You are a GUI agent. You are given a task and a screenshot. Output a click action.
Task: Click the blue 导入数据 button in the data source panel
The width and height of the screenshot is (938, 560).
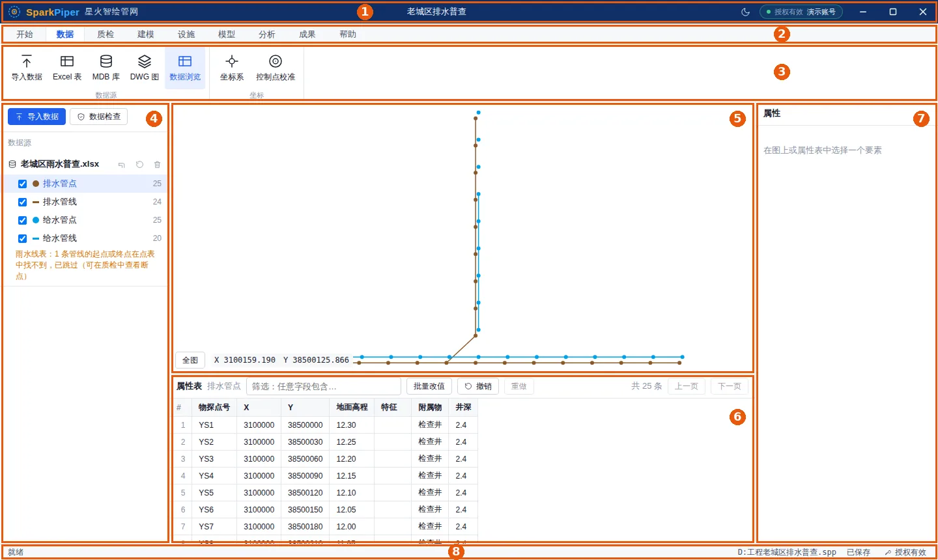[36, 117]
